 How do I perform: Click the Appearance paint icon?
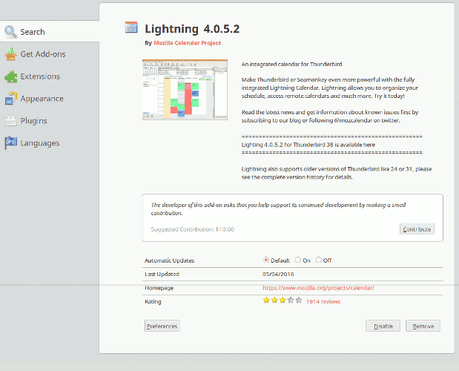[11, 99]
